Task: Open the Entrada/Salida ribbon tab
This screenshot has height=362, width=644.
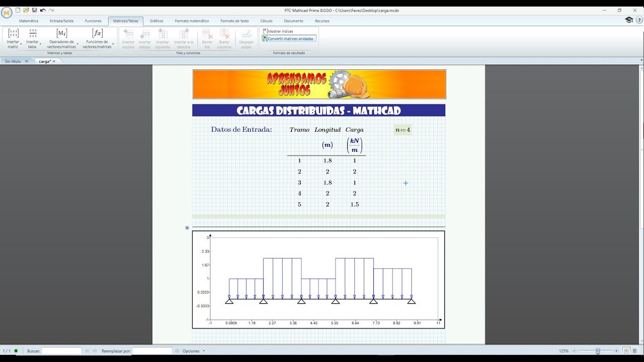Action: coord(61,21)
